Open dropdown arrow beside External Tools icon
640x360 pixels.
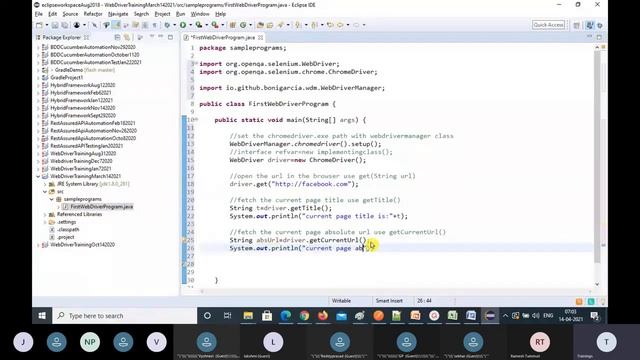[222, 25]
